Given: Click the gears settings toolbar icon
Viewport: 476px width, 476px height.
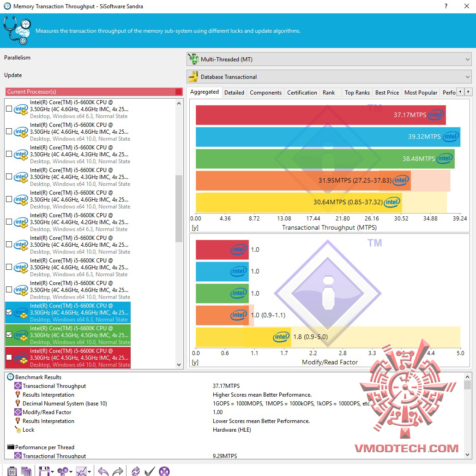Looking at the screenshot, I should [63, 471].
